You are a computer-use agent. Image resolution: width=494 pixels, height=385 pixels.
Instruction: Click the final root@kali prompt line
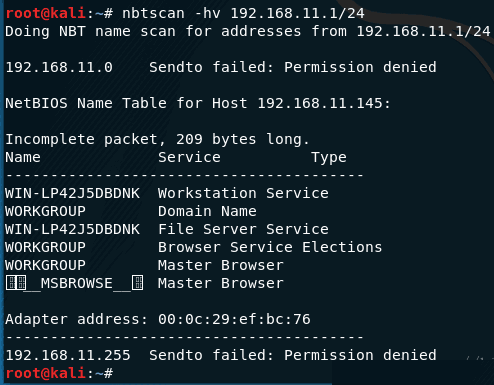[x=59, y=373]
